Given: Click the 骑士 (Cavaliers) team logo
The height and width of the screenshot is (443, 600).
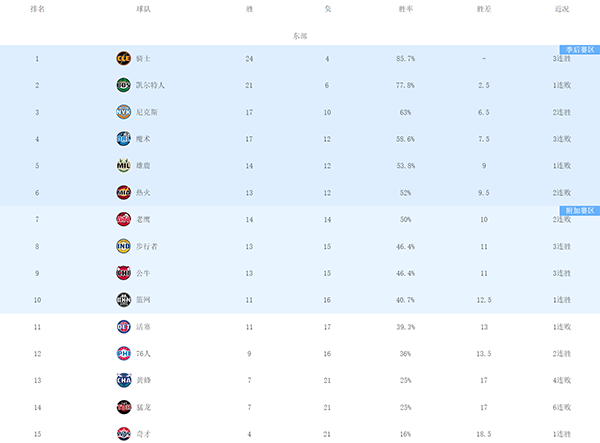Looking at the screenshot, I should [x=123, y=58].
